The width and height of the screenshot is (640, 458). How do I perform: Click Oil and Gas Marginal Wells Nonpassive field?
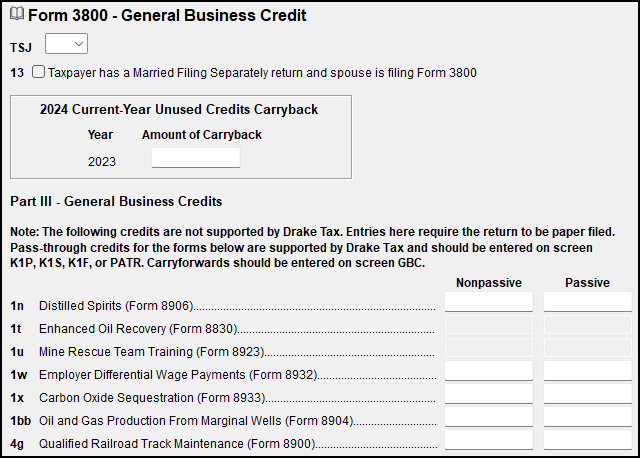click(489, 417)
